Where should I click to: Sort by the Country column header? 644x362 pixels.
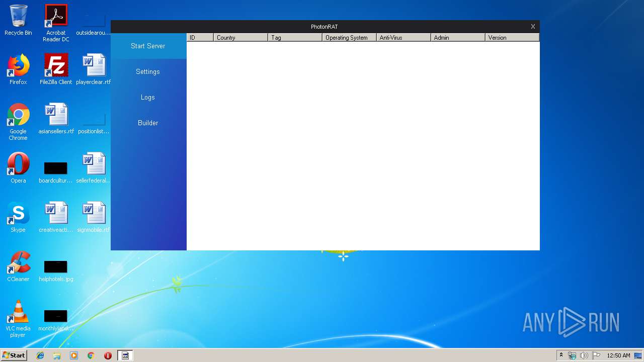click(x=240, y=38)
